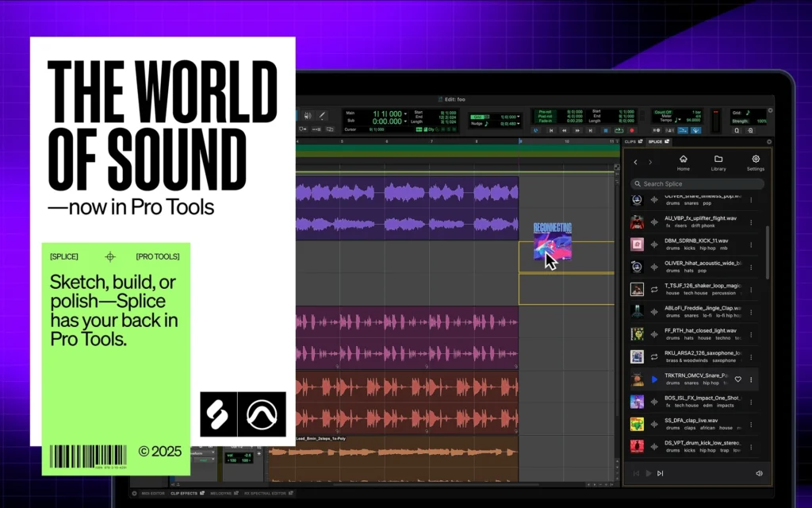
Task: Select the Pencil tool in the toolbar
Action: click(x=322, y=116)
